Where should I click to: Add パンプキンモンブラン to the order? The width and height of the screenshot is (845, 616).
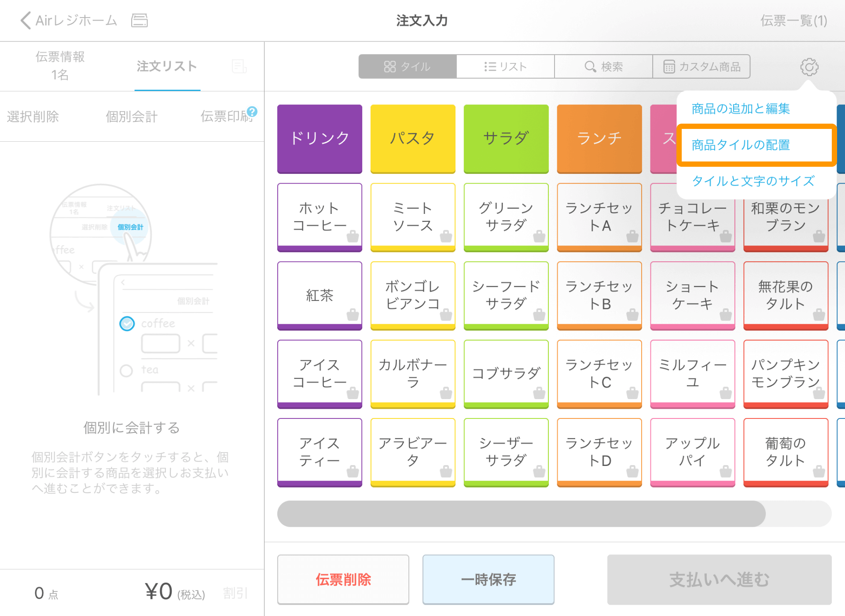tap(786, 374)
